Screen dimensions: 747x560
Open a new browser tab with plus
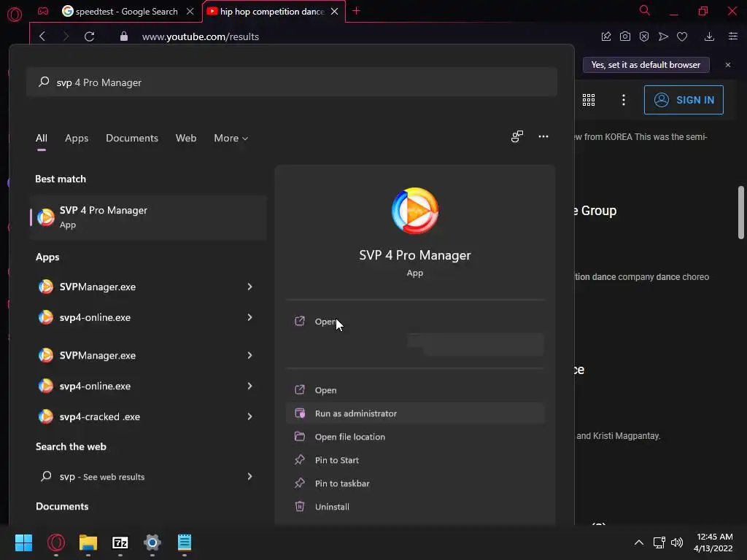pos(356,11)
